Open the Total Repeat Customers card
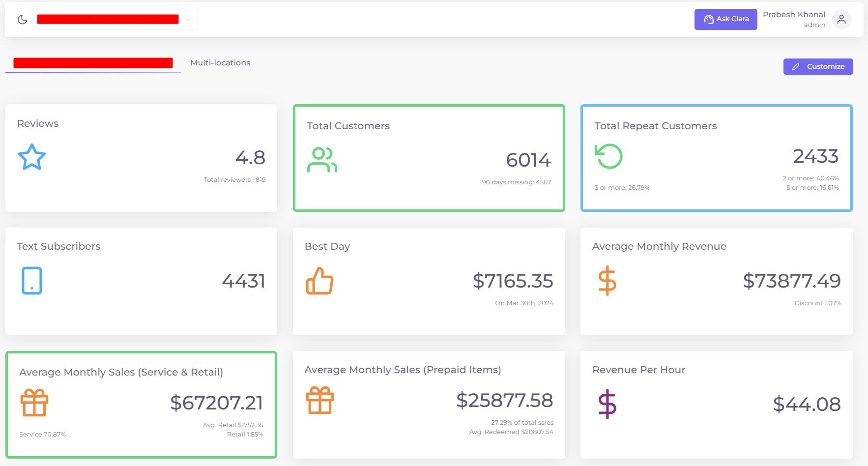This screenshot has width=868, height=466. 716,157
